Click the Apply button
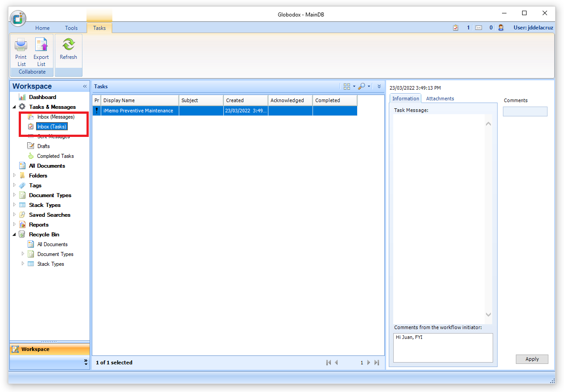The image size is (564, 392). point(532,359)
